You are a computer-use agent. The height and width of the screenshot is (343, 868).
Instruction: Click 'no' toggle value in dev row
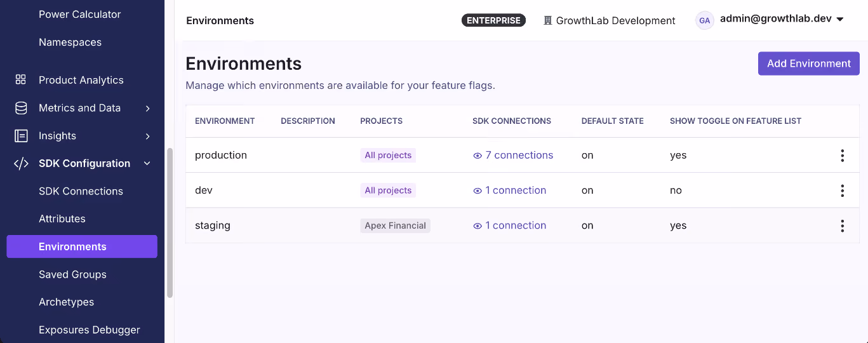point(676,191)
